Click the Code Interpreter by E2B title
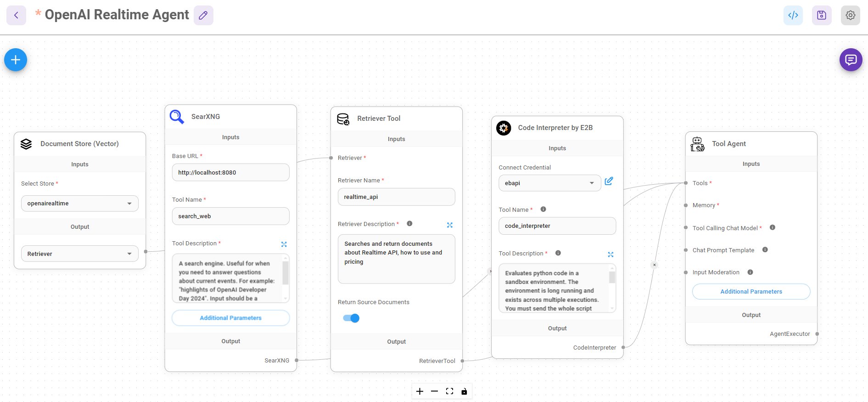Viewport: 868px width, 402px height. [x=555, y=128]
